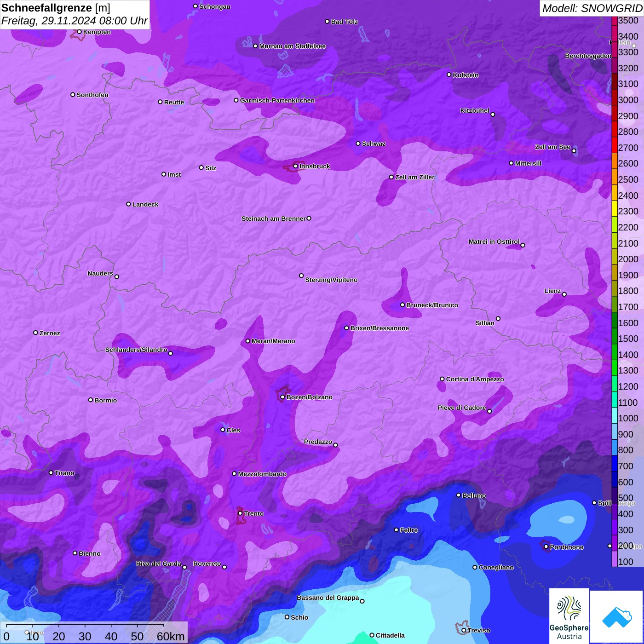The height and width of the screenshot is (644, 644).
Task: Click the 'Zell am Ziller' label
Action: pos(415,177)
